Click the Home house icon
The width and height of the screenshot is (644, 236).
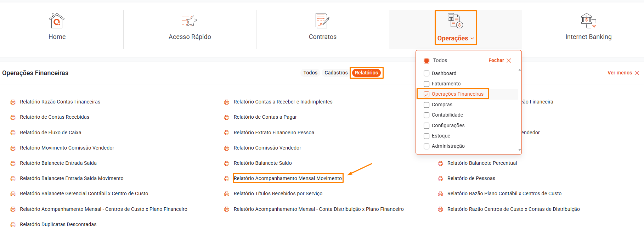tap(57, 21)
